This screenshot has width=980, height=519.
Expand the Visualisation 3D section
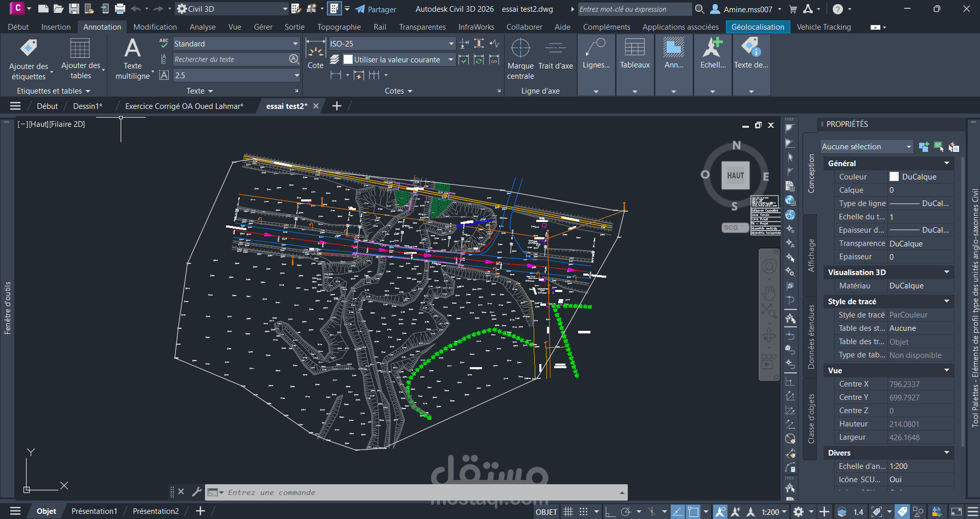point(947,272)
